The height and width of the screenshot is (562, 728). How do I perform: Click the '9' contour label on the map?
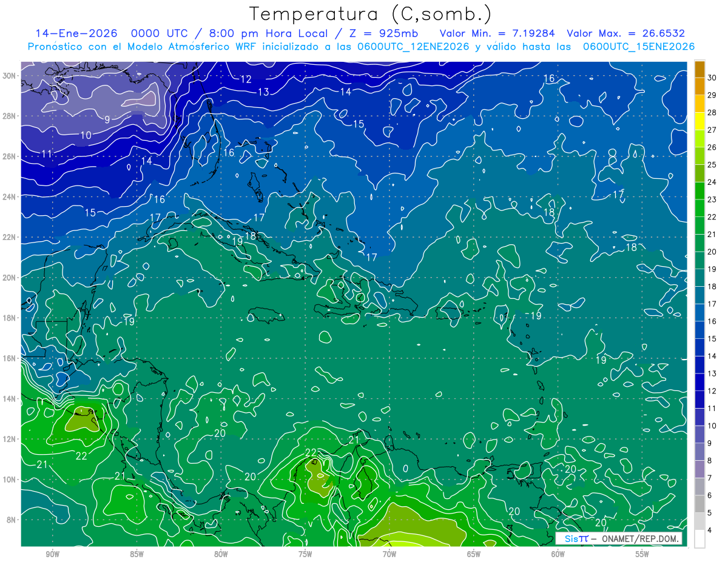[x=107, y=119]
